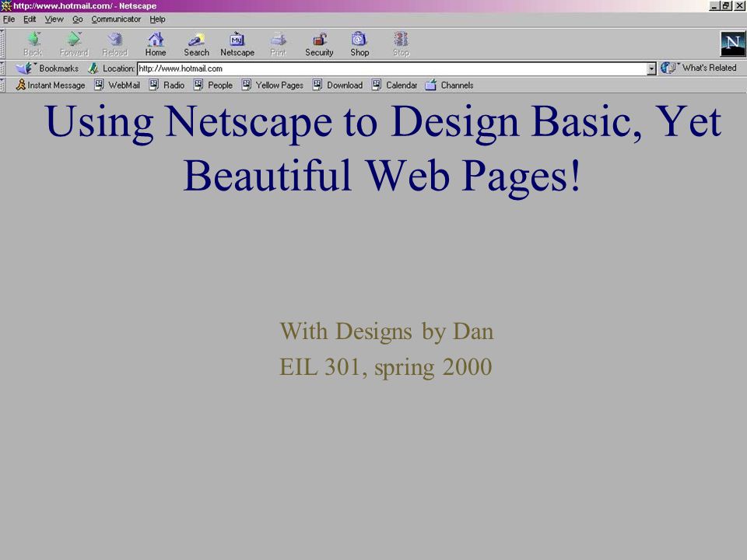
Task: Open WebMail personal toolbar link
Action: (117, 86)
